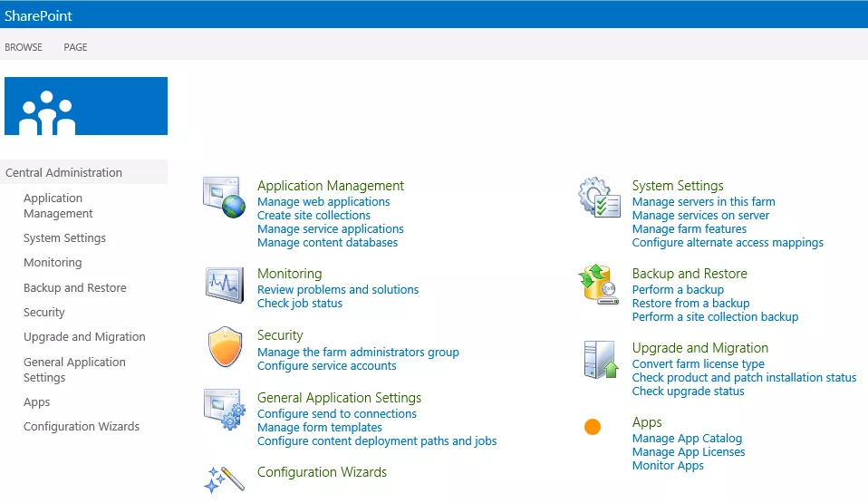Open Manage content databases link
This screenshot has height=503, width=868.
click(x=327, y=242)
